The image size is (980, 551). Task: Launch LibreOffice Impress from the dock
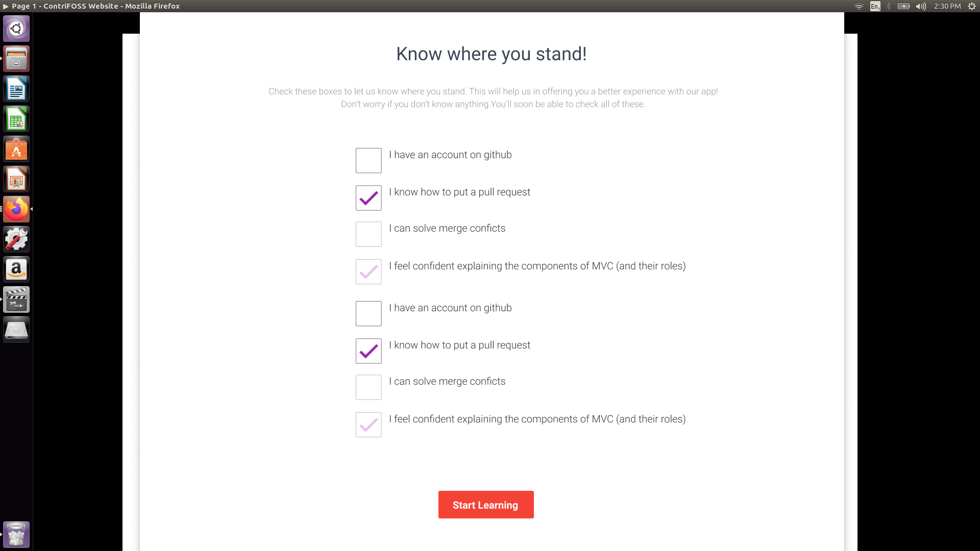point(16,179)
